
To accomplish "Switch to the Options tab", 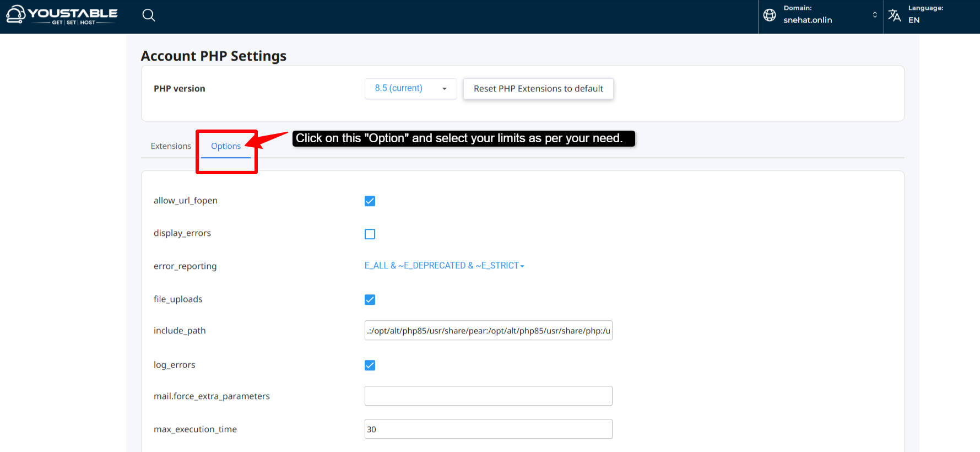I will (x=226, y=146).
